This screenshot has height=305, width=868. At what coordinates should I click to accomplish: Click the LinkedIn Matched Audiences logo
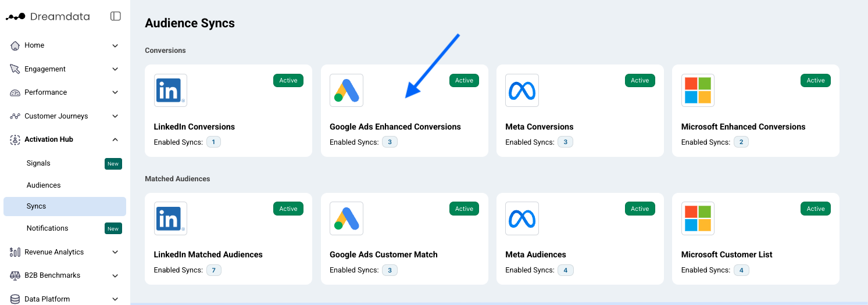tap(171, 218)
